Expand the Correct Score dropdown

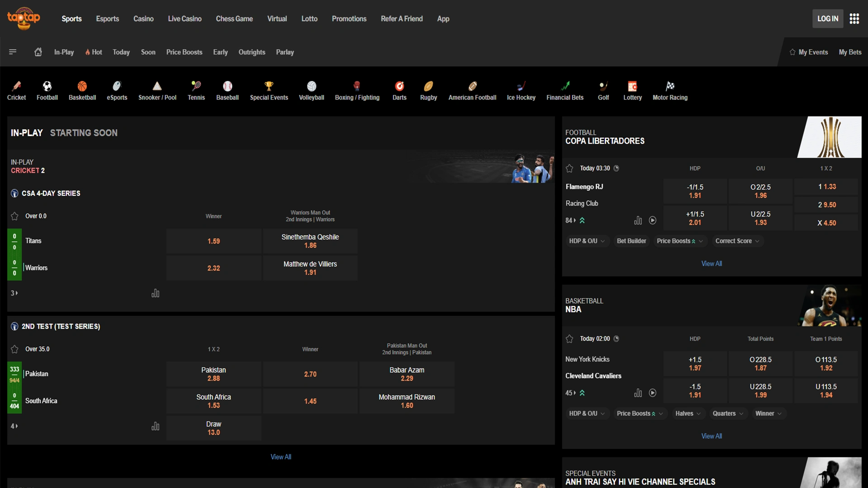pyautogui.click(x=737, y=241)
